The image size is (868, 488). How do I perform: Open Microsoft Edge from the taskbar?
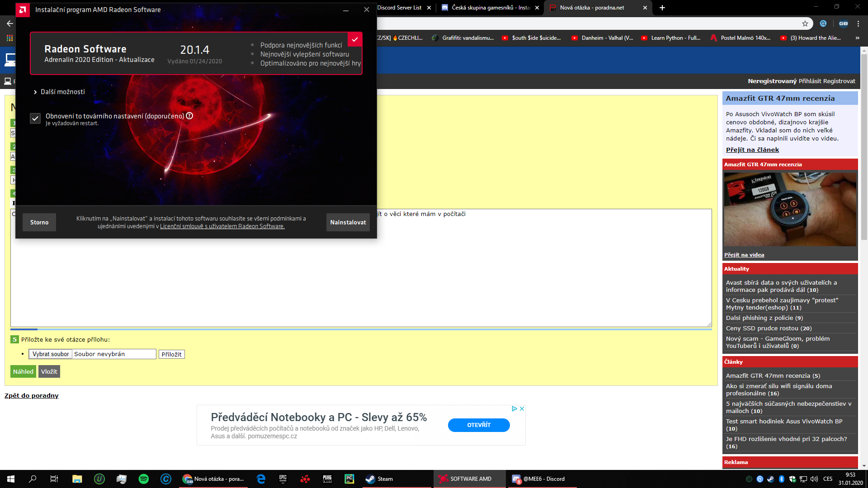coord(261,479)
